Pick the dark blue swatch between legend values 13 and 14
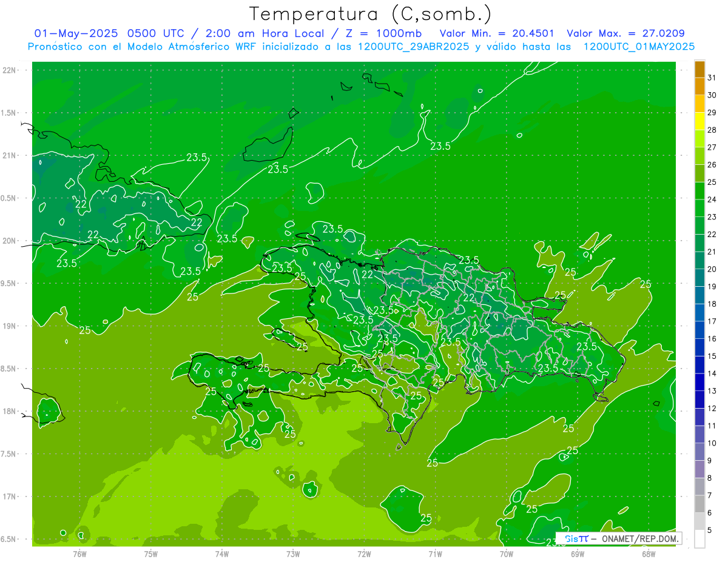The width and height of the screenshot is (728, 562). coord(700,382)
